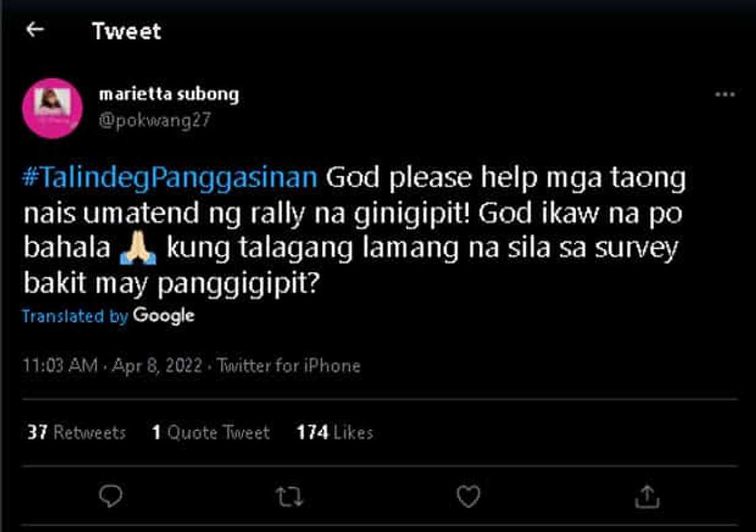Click the Translated by Google link

point(108,316)
